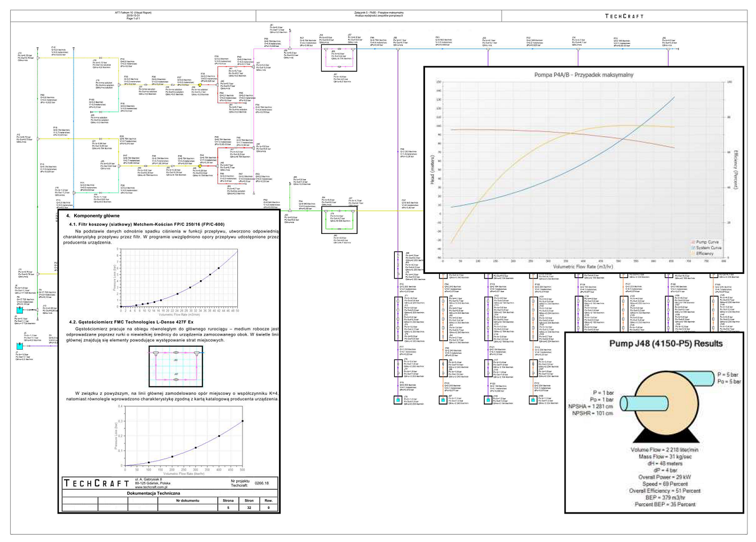
Task: Click the densitometer loop diagram in section 4.2
Action: tap(176, 366)
